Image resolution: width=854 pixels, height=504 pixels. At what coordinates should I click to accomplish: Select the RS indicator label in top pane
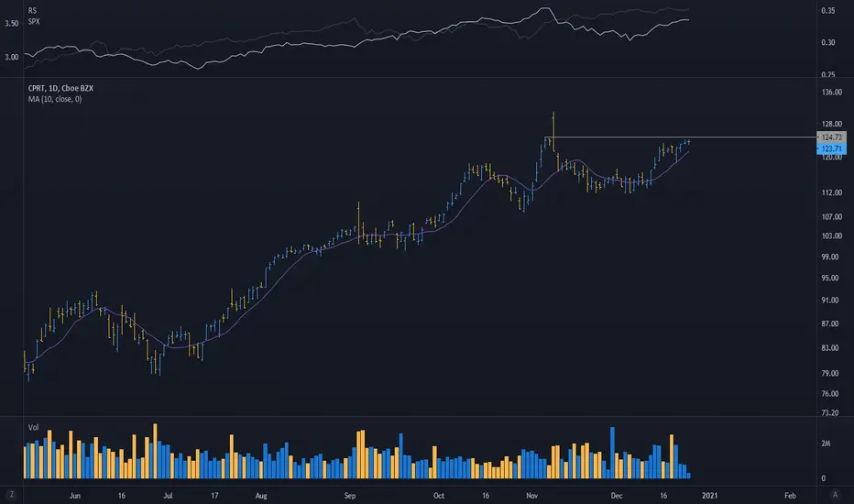[x=32, y=10]
